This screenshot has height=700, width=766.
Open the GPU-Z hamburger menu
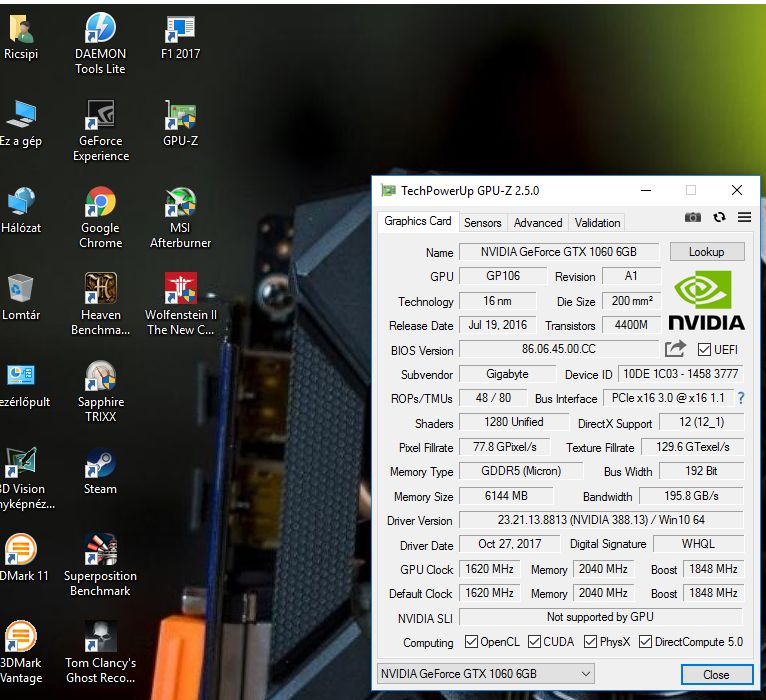point(745,217)
